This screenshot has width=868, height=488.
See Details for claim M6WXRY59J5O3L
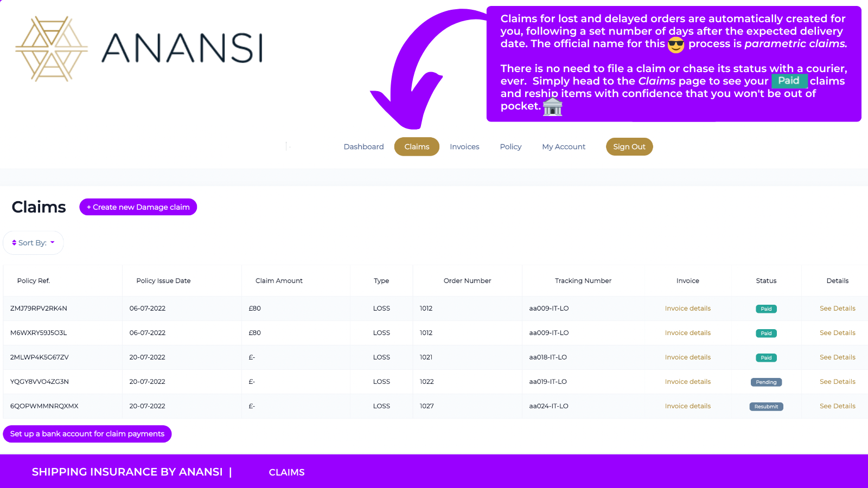coord(838,333)
